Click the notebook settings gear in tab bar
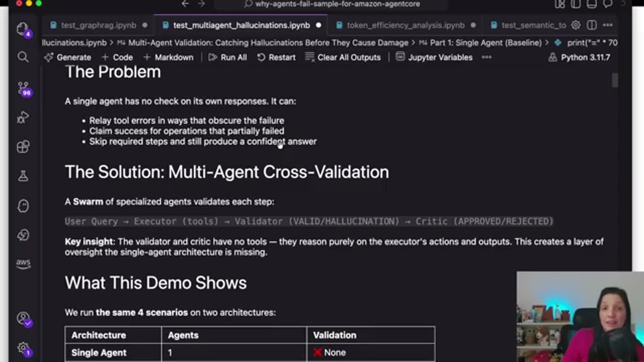Viewport: 644px width, 362px height. [576, 25]
